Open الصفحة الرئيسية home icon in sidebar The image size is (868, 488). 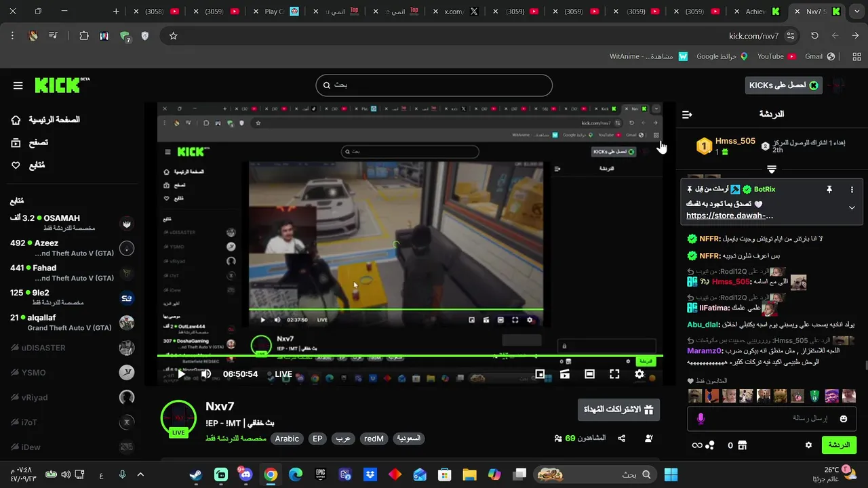click(16, 120)
